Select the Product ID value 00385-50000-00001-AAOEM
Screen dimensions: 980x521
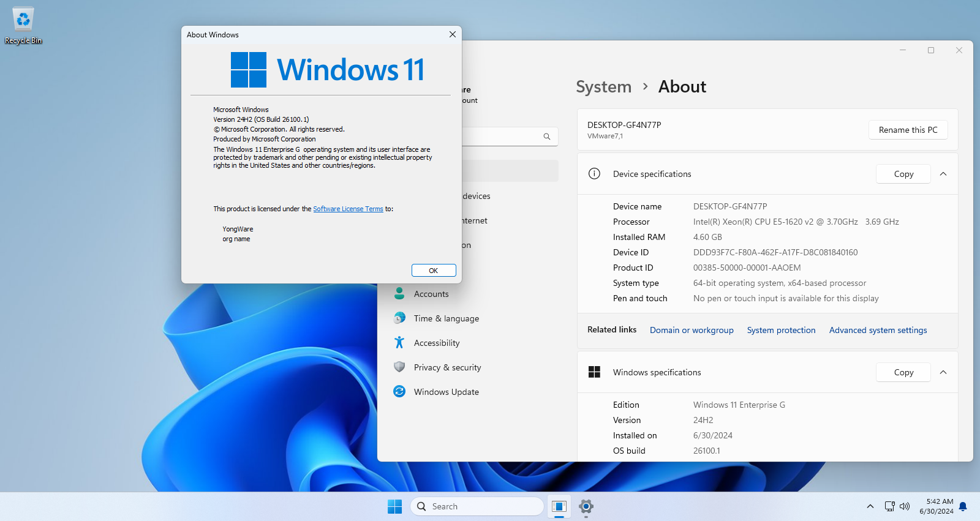[x=747, y=268]
